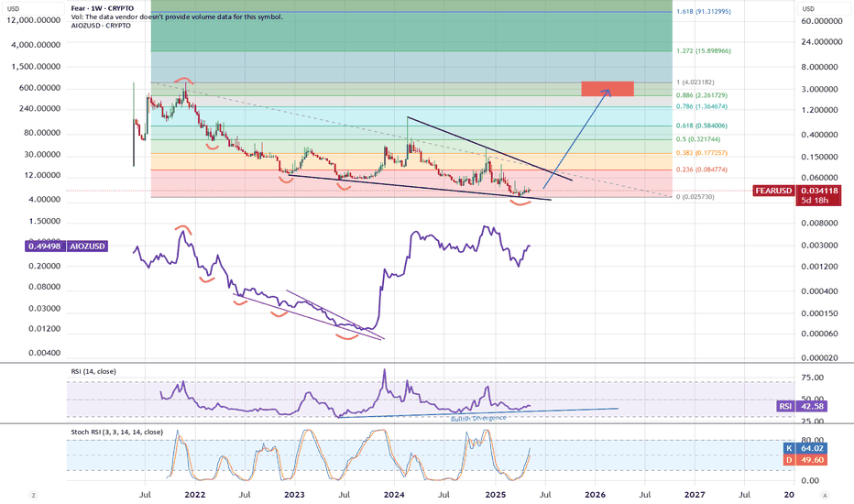Screen dimensions: 854x504
Task: Click the Fear · 1W · CRYPTO legend title
Action: [103, 9]
